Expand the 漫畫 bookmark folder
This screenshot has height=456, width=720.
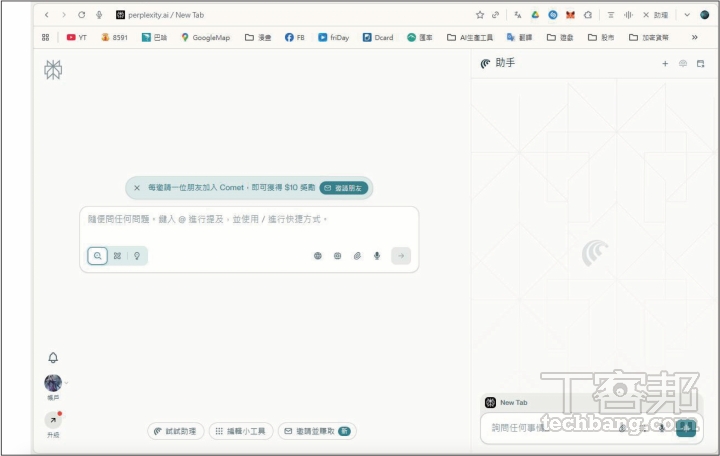point(258,37)
